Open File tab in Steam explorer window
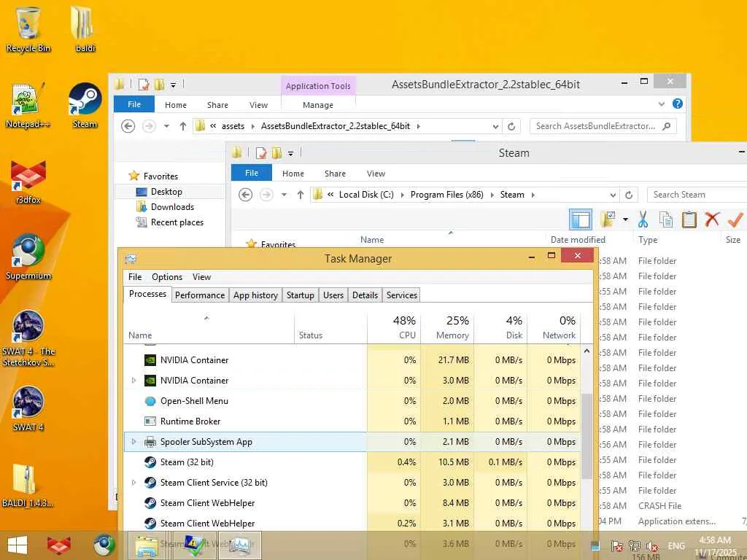The width and height of the screenshot is (747, 560). (252, 174)
